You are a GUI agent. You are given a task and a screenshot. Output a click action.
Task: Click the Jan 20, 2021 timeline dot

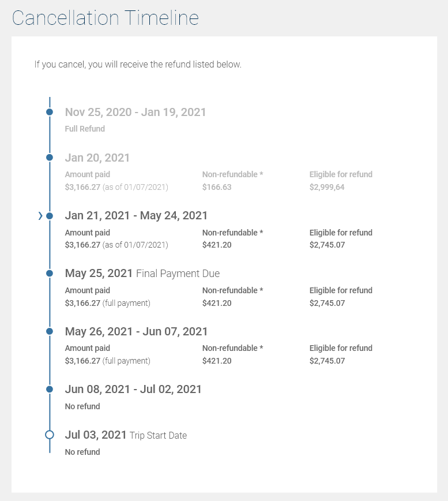(50, 157)
